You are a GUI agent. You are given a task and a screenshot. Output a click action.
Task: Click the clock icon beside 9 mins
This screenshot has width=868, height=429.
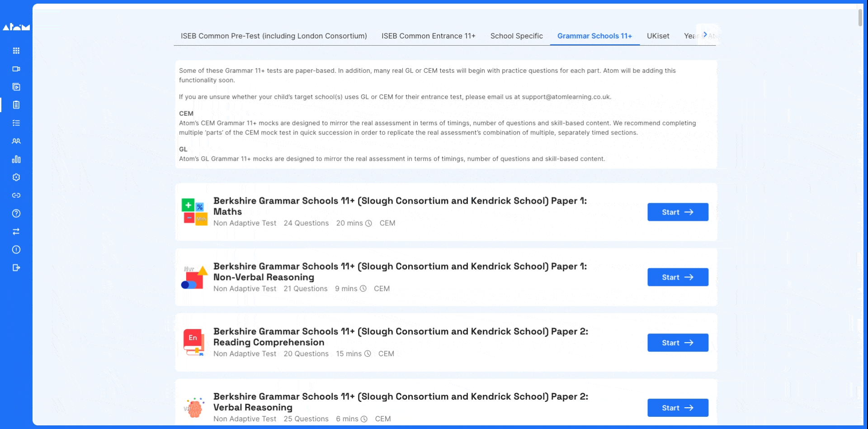(363, 289)
